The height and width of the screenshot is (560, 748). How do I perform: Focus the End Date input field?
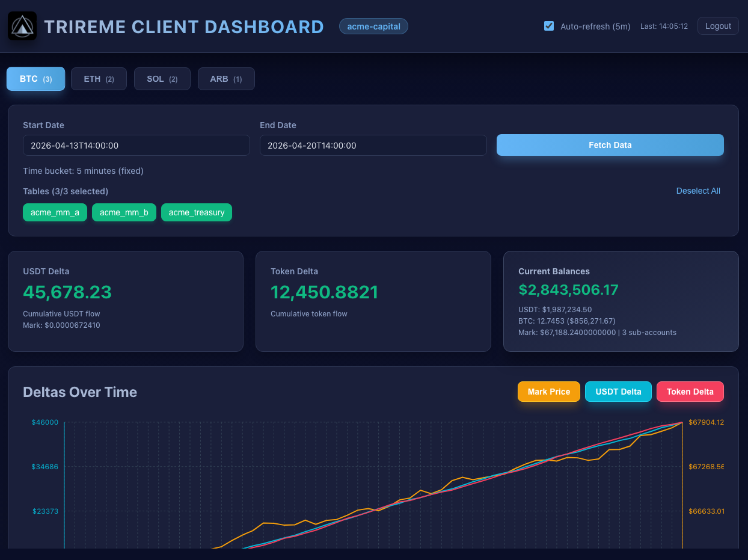[373, 146]
